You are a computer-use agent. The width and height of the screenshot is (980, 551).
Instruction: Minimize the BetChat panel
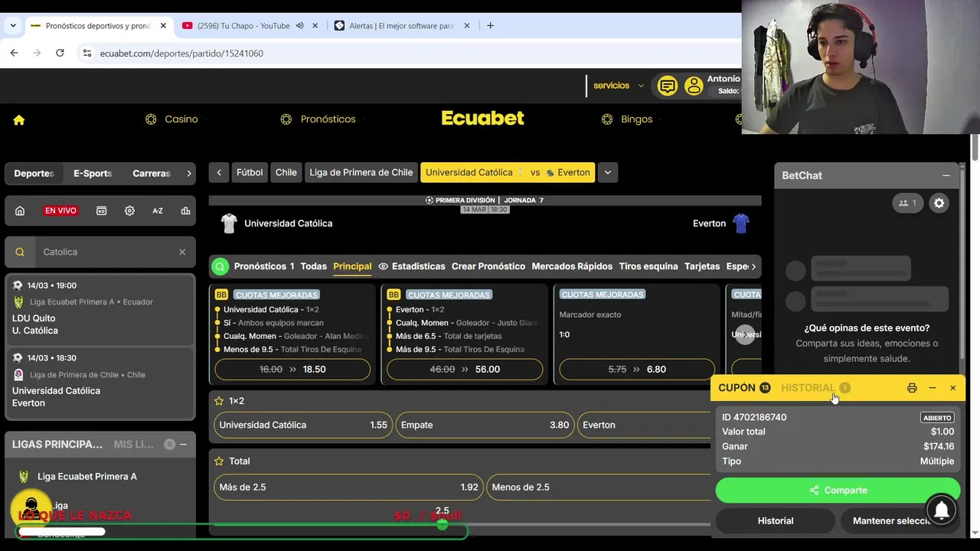946,175
